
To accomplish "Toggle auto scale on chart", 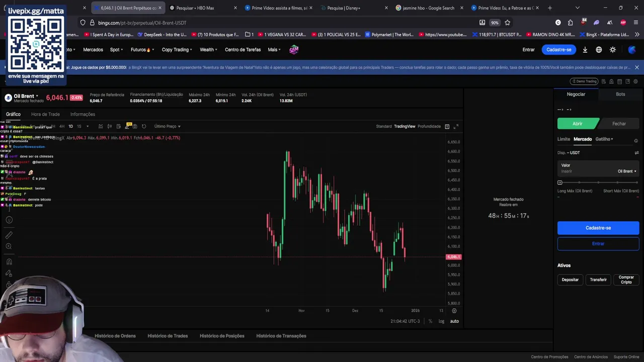I will tap(454, 321).
